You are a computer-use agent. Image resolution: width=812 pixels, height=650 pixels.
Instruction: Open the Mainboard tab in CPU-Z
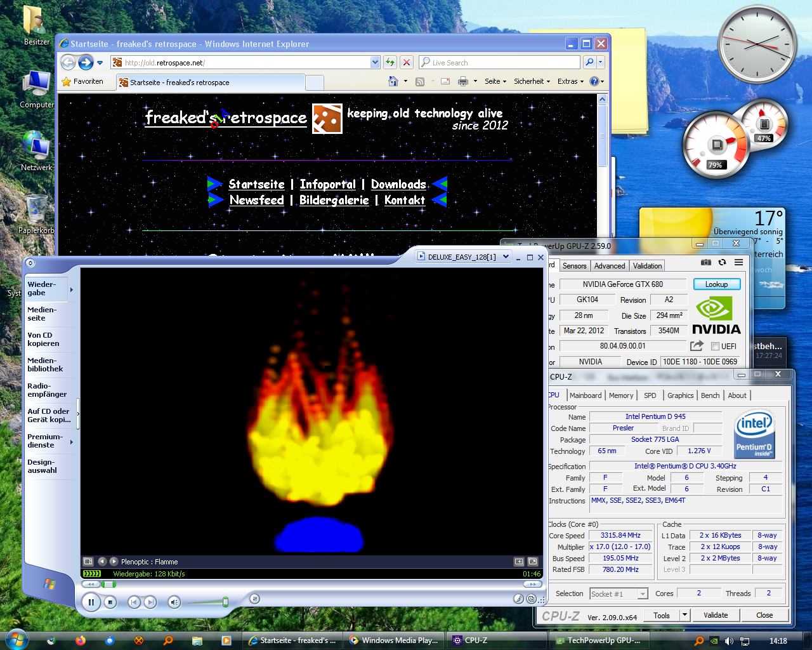pos(585,395)
